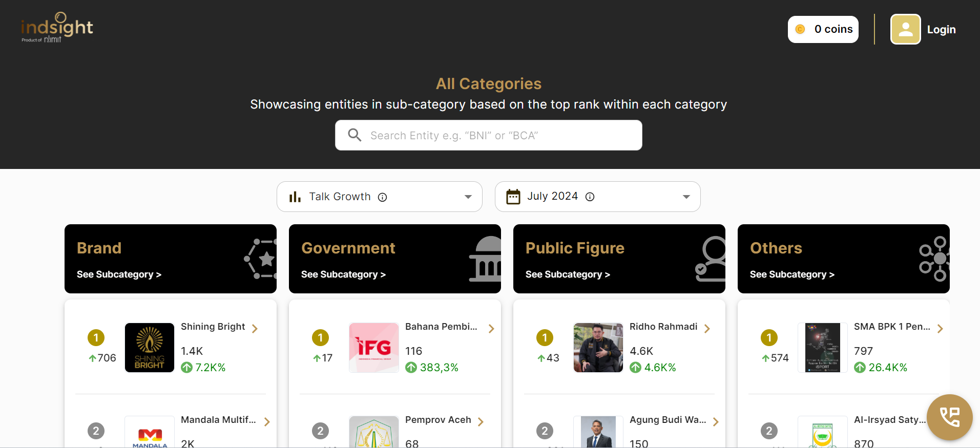Open the Others category heading
980x448 pixels.
776,248
